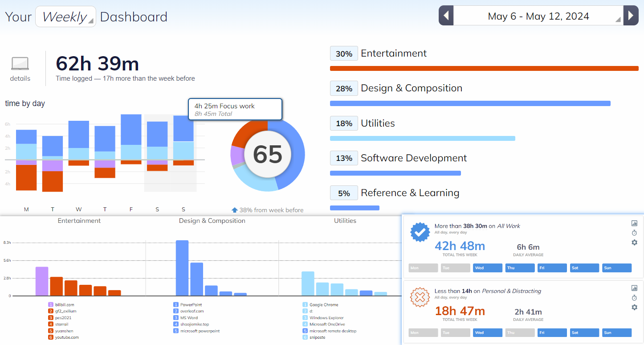Viewport: 644px width, 345px height.
Task: Click stopwatch icon on Personal & Distracting goal
Action: click(x=634, y=298)
